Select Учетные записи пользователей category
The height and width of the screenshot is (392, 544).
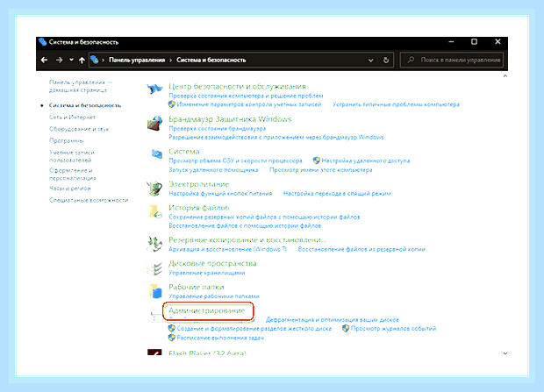click(71, 156)
